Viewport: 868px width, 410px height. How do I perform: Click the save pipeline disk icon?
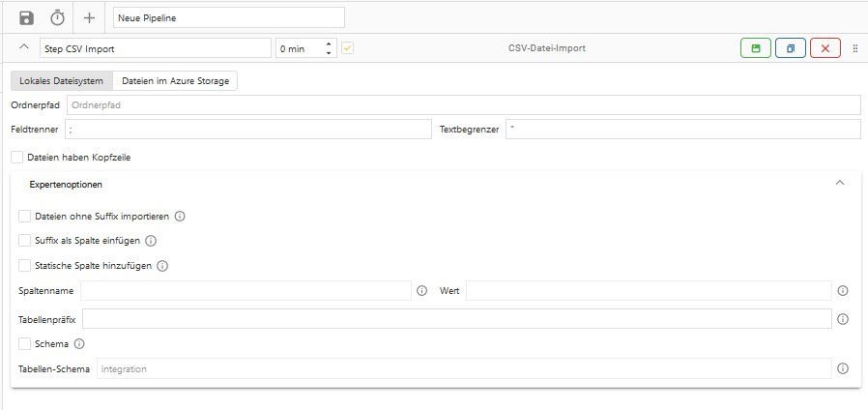coord(27,17)
